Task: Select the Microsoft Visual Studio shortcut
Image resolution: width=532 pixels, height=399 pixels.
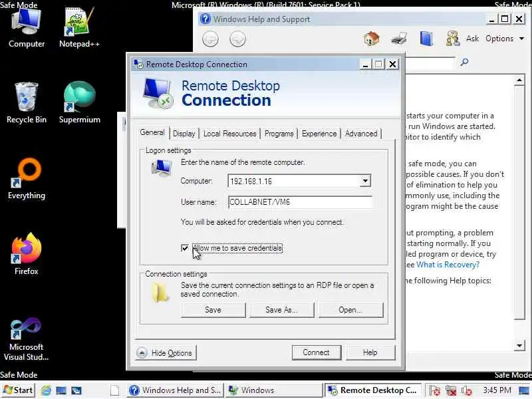Action: click(26, 339)
